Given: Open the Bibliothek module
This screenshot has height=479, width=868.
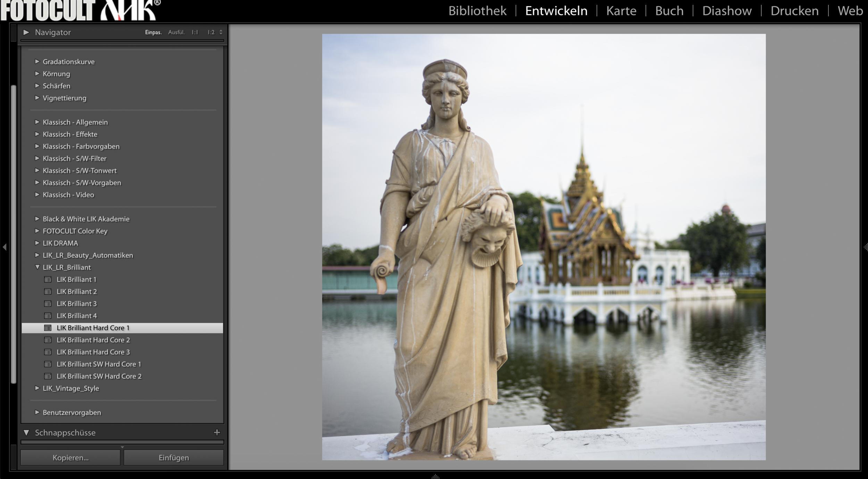Looking at the screenshot, I should (x=477, y=11).
